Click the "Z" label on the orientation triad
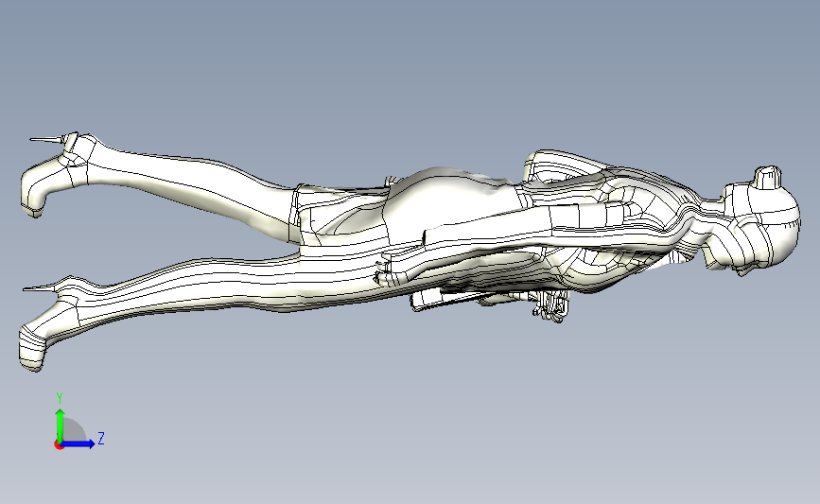Viewport: 820px width, 504px height. tap(101, 438)
